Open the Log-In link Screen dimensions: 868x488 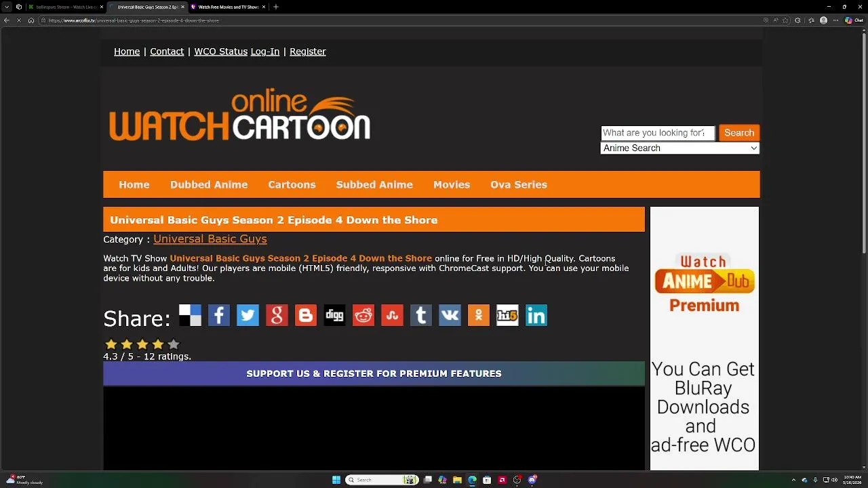click(265, 52)
